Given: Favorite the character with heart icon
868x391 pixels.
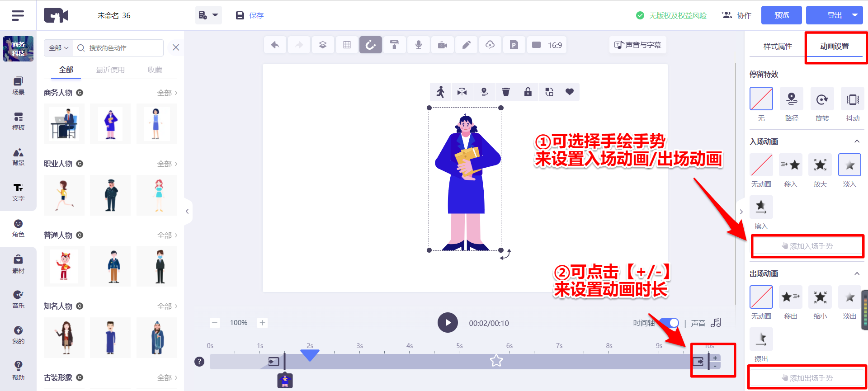Looking at the screenshot, I should point(570,92).
